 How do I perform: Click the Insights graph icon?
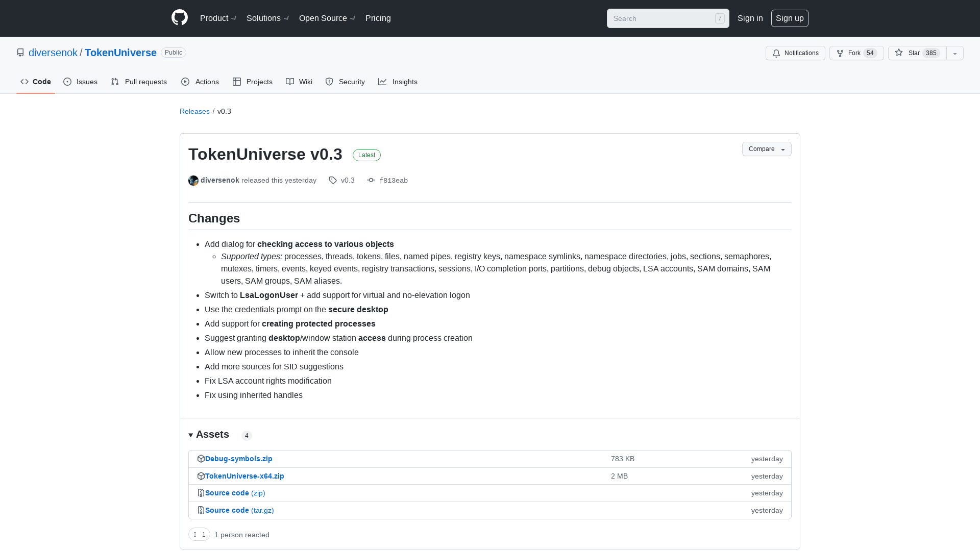tap(382, 82)
